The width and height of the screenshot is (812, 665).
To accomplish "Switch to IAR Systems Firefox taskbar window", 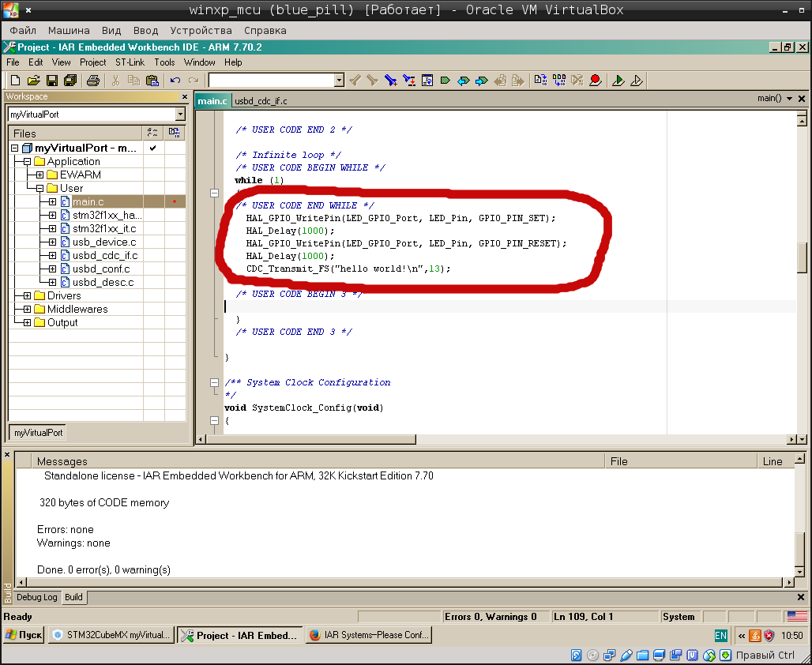I will click(x=369, y=635).
